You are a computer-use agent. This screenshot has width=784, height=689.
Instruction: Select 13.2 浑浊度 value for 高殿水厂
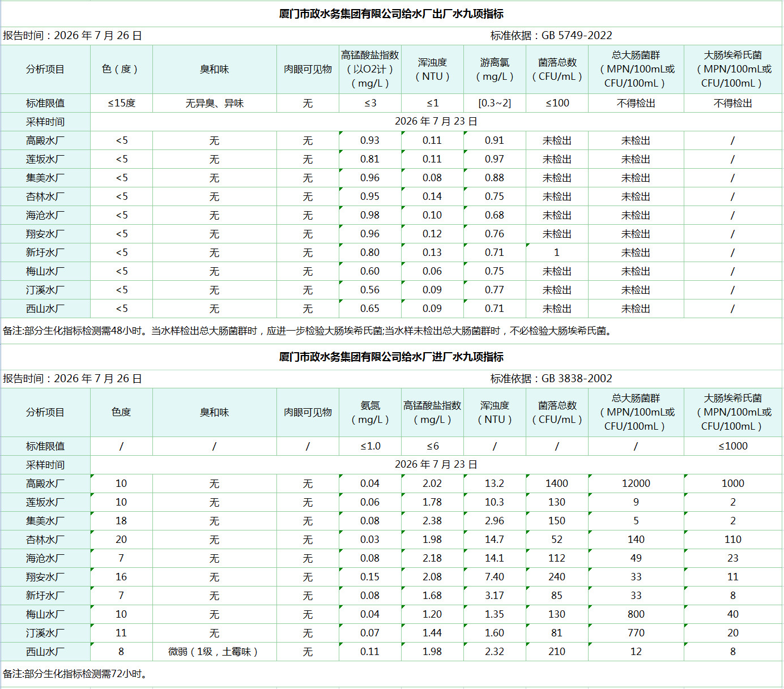(x=495, y=483)
